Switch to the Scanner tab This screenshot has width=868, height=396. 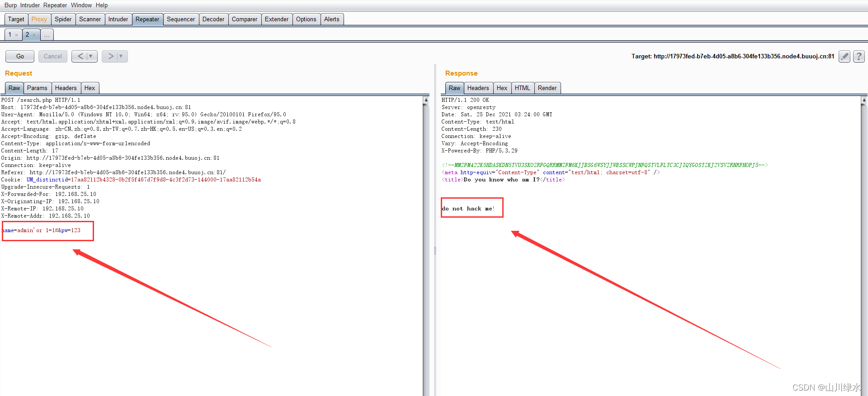point(90,19)
